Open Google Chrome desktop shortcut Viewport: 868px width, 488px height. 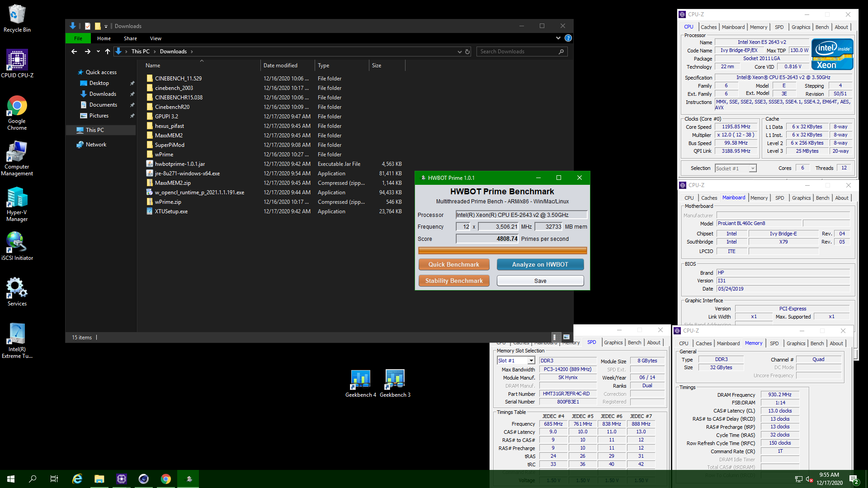[17, 113]
